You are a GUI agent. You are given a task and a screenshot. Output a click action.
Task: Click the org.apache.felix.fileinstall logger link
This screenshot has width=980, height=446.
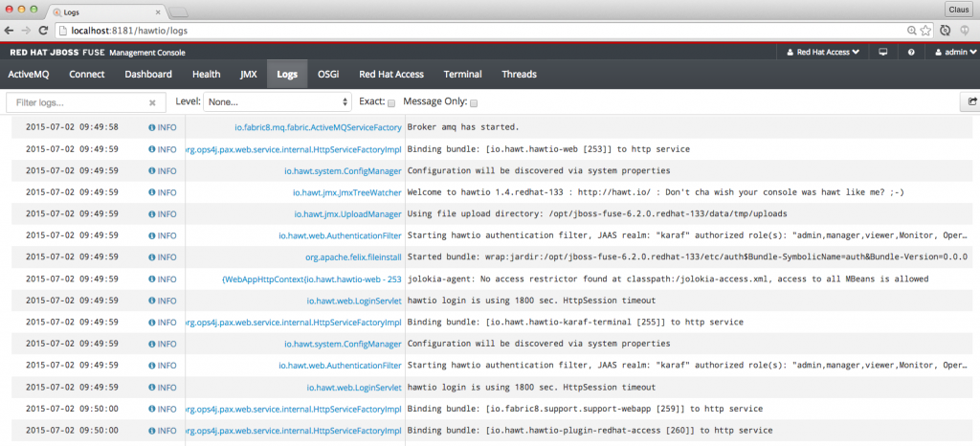(353, 256)
